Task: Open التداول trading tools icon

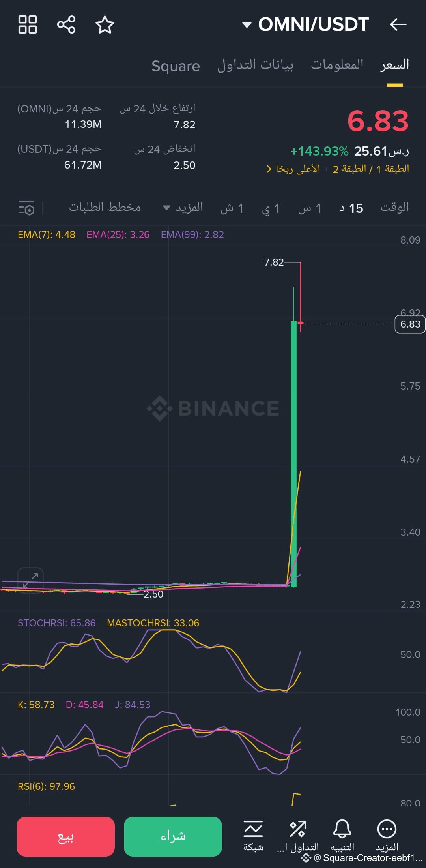Action: (298, 835)
